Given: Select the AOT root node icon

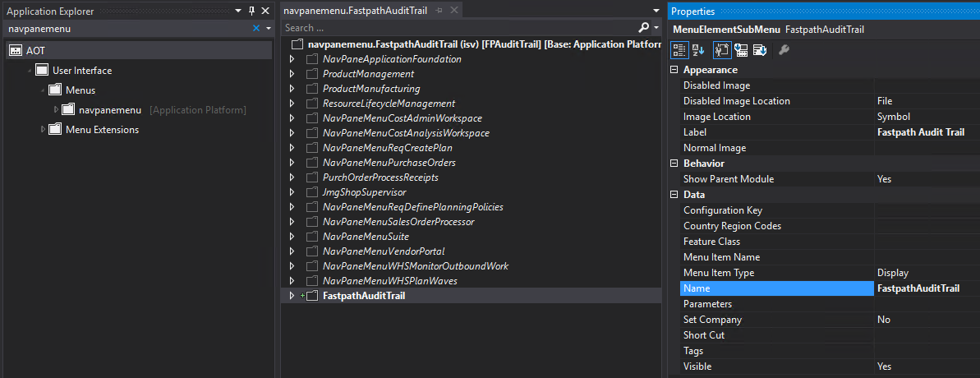Looking at the screenshot, I should tap(16, 51).
